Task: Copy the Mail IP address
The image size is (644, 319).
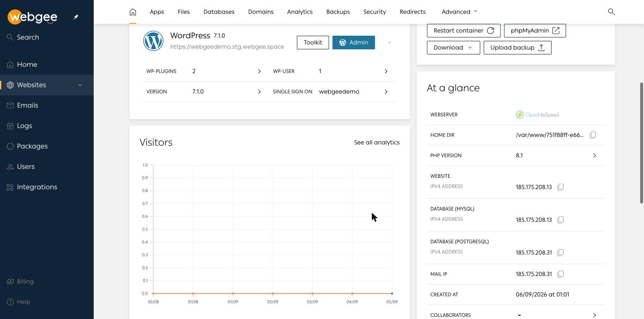Action: (x=561, y=274)
